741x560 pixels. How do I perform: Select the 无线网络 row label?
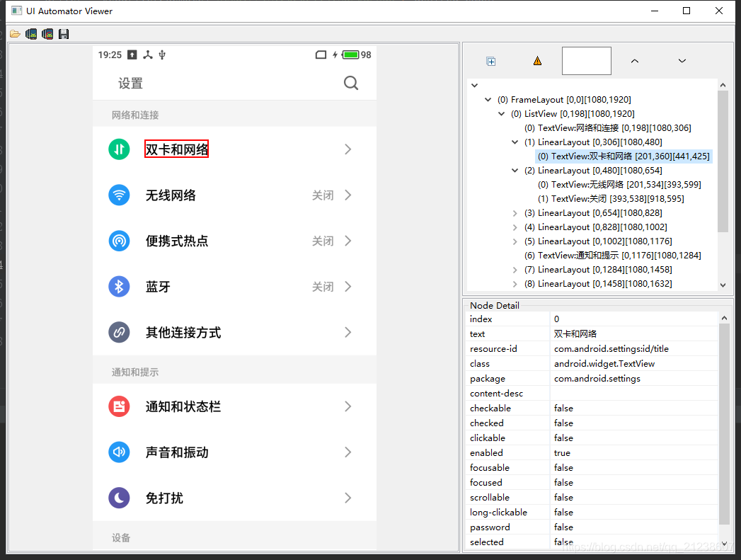tap(171, 195)
